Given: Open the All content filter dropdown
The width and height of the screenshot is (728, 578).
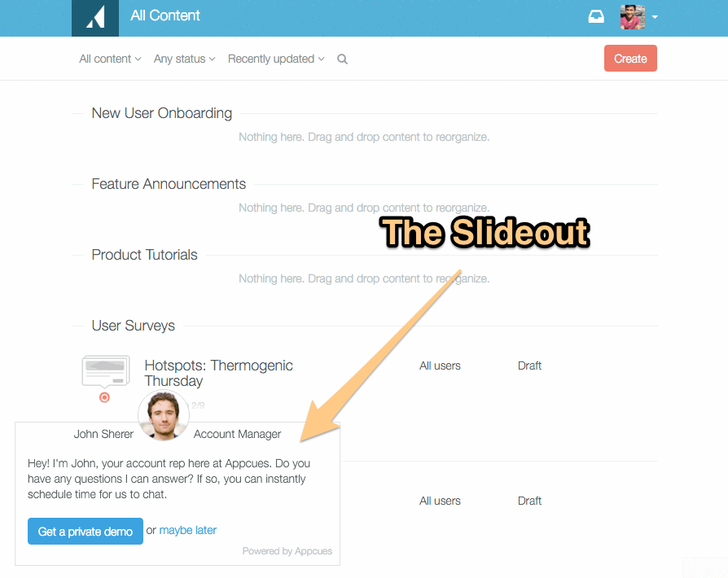Looking at the screenshot, I should pos(110,59).
